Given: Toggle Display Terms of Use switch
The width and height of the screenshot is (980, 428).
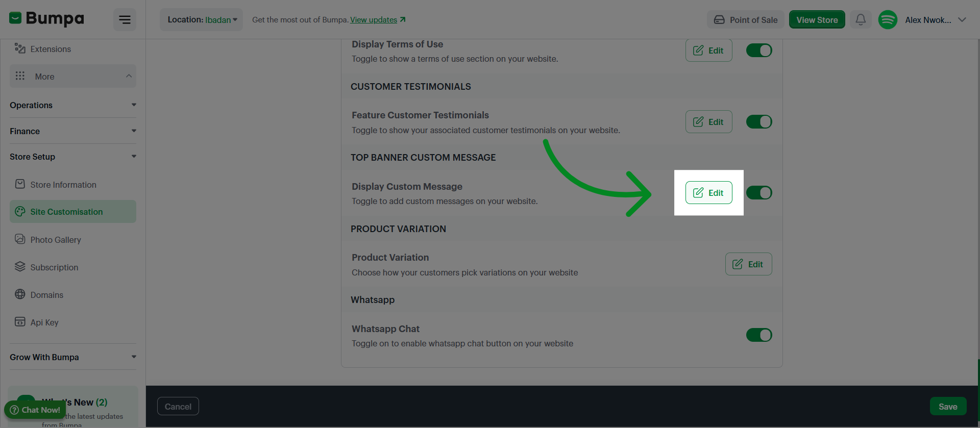Looking at the screenshot, I should (x=759, y=51).
